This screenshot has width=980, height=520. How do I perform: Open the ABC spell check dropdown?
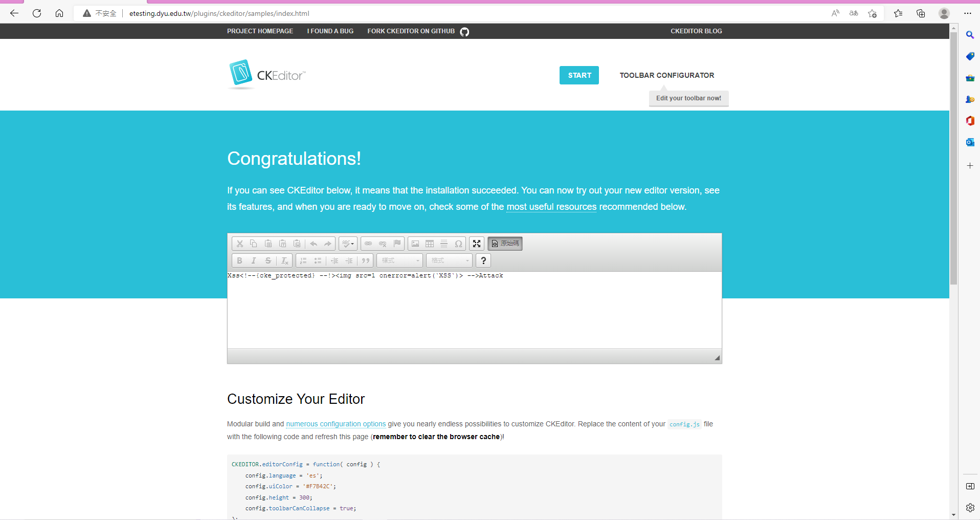pyautogui.click(x=348, y=244)
